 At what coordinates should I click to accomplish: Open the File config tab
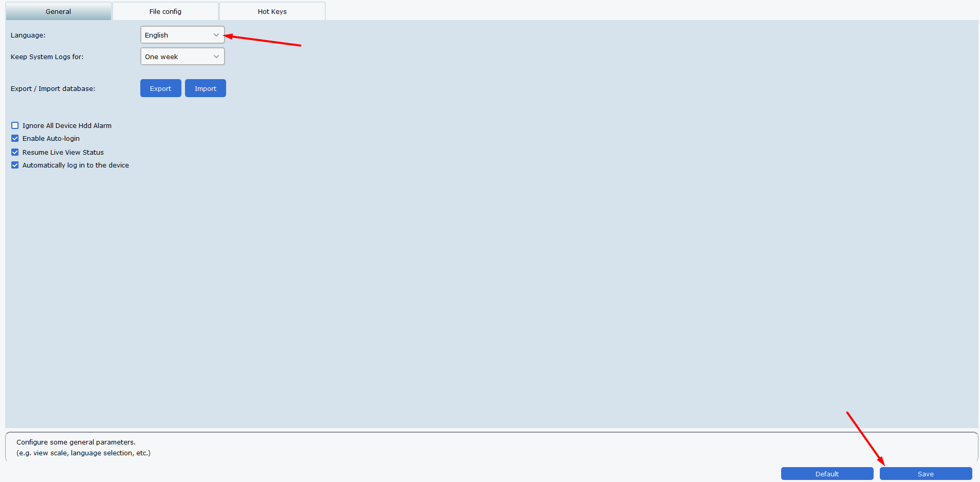point(165,11)
